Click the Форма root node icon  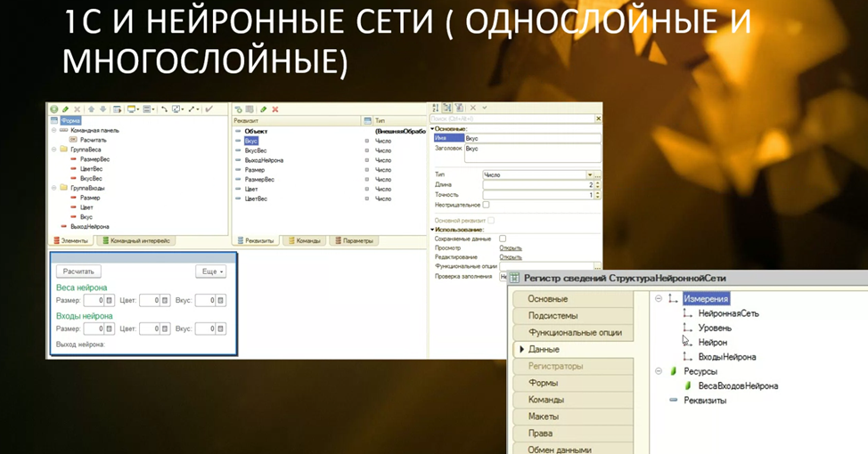point(54,120)
